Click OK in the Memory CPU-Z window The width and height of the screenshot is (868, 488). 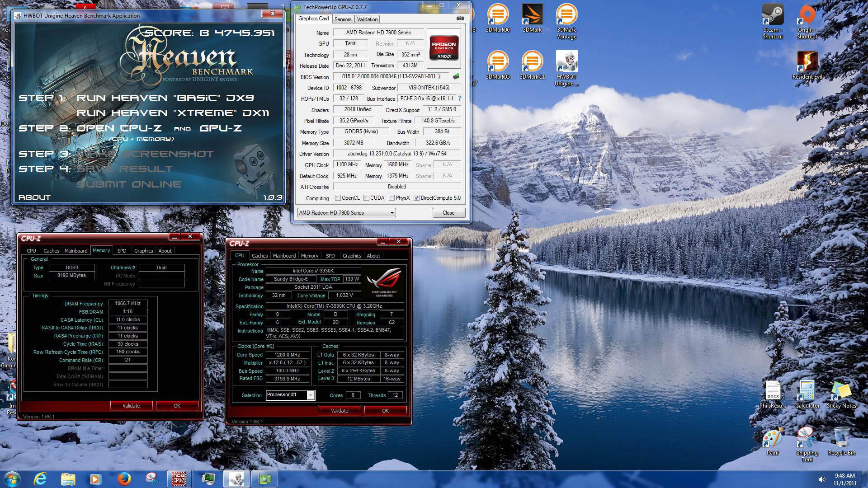(x=177, y=406)
